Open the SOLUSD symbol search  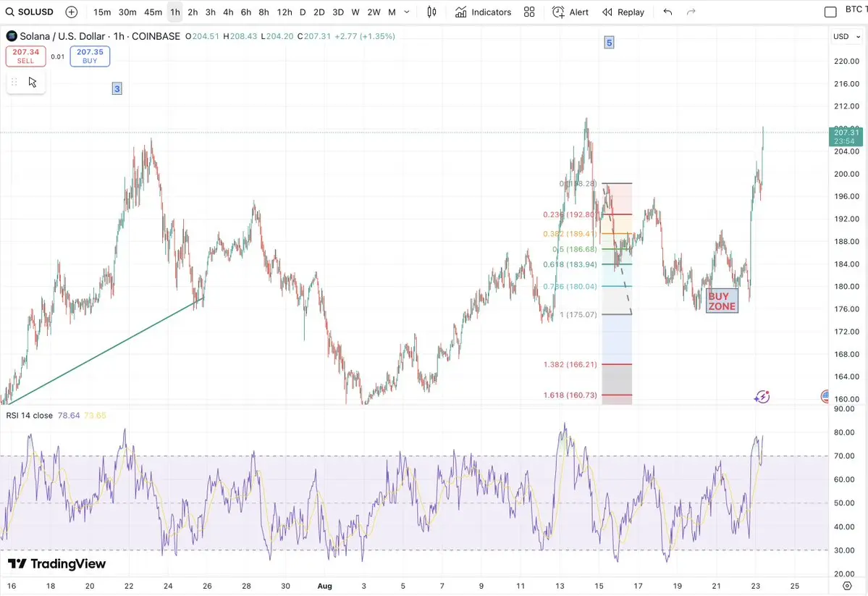click(x=30, y=12)
